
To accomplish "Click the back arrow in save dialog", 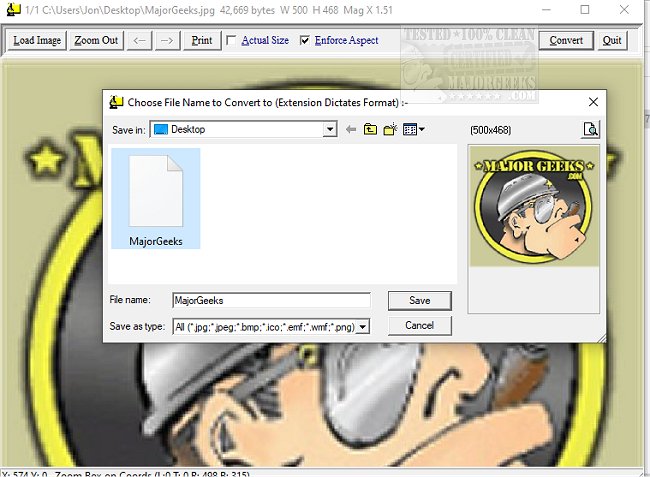I will [351, 130].
